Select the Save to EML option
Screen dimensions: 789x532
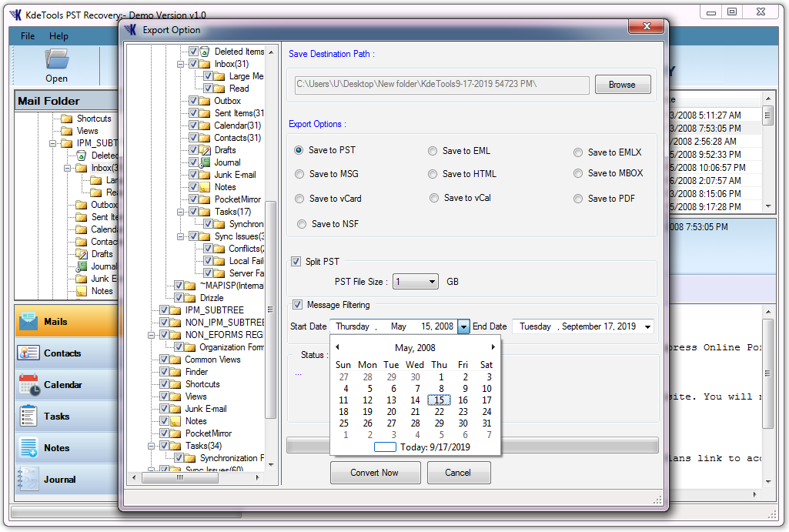point(433,151)
